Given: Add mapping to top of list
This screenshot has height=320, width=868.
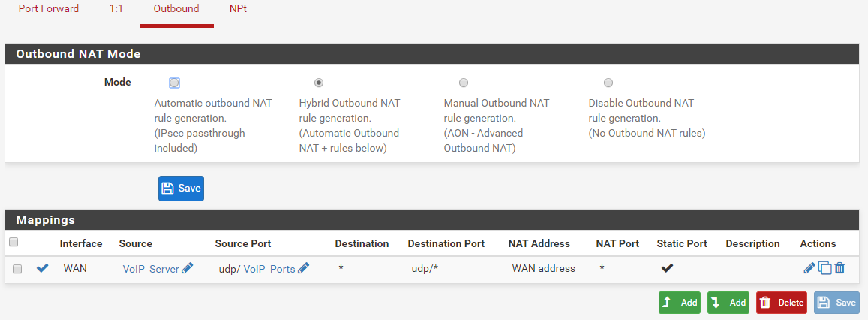Looking at the screenshot, I should (x=679, y=303).
